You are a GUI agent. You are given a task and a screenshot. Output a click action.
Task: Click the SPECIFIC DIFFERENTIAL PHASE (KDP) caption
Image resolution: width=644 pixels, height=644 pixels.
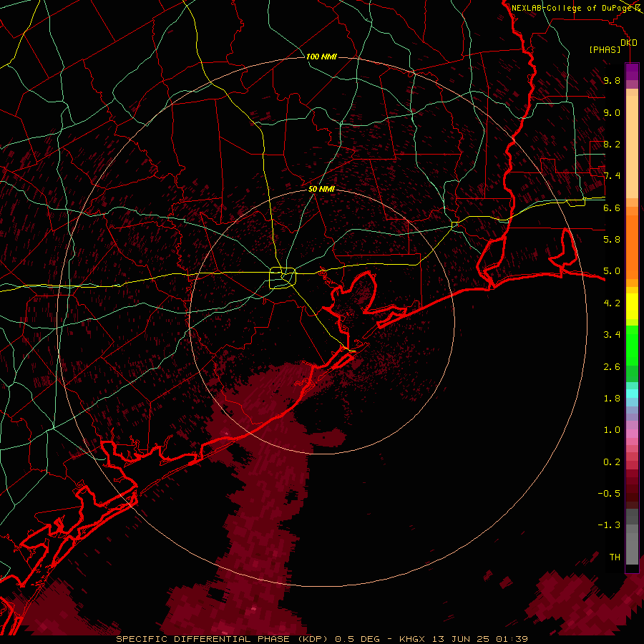click(222, 639)
